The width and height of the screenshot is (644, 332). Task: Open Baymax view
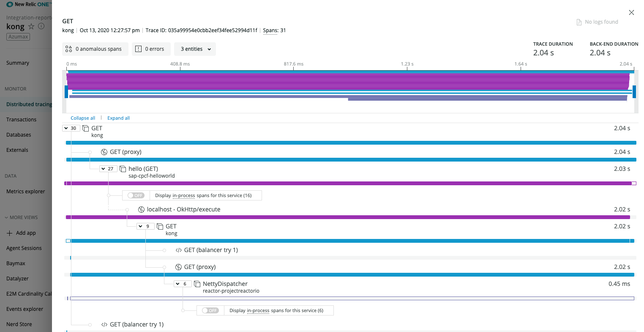(16, 263)
